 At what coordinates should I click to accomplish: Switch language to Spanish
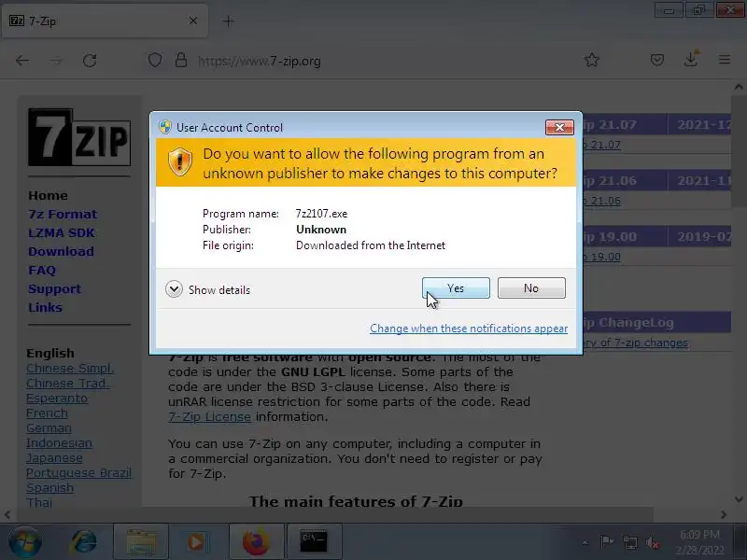(x=50, y=487)
